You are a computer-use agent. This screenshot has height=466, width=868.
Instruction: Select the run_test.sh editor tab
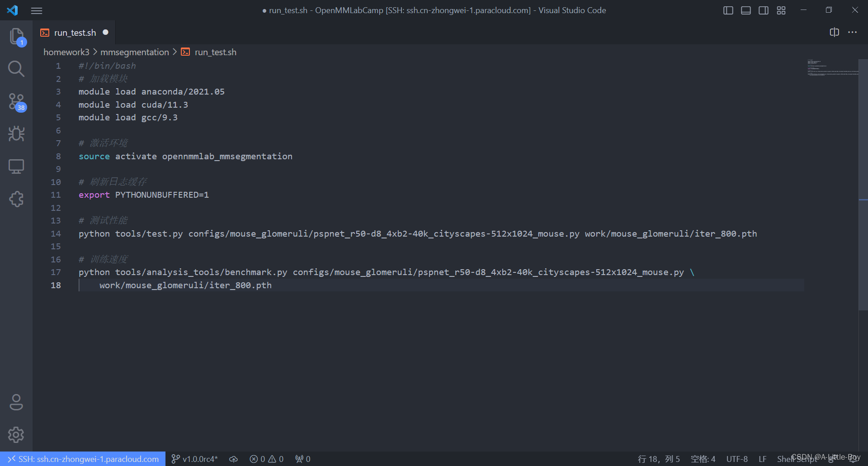(x=74, y=33)
